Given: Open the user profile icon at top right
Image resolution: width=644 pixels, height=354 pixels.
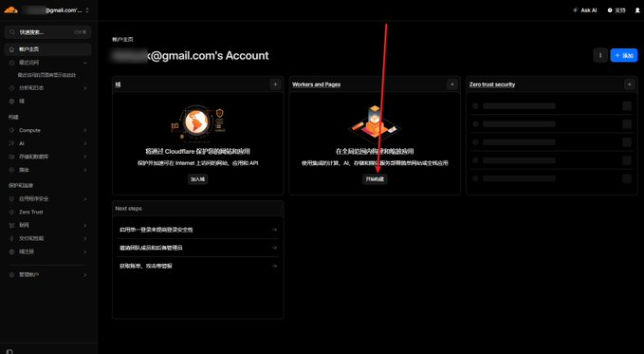Looking at the screenshot, I should pos(637,10).
